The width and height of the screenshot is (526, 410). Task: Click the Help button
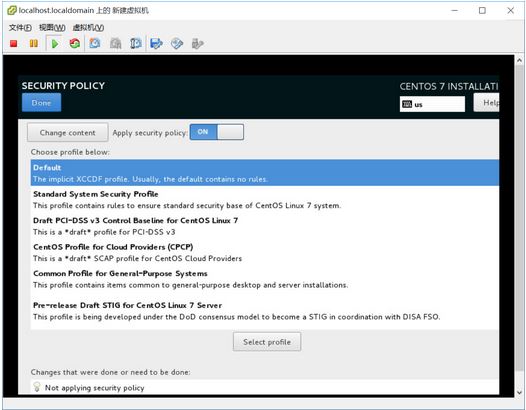(487, 103)
